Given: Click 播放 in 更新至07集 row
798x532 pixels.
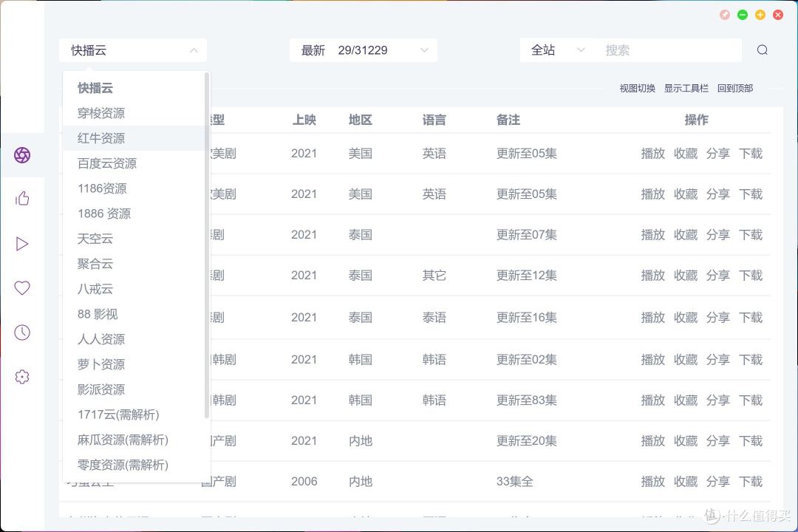Looking at the screenshot, I should [653, 235].
